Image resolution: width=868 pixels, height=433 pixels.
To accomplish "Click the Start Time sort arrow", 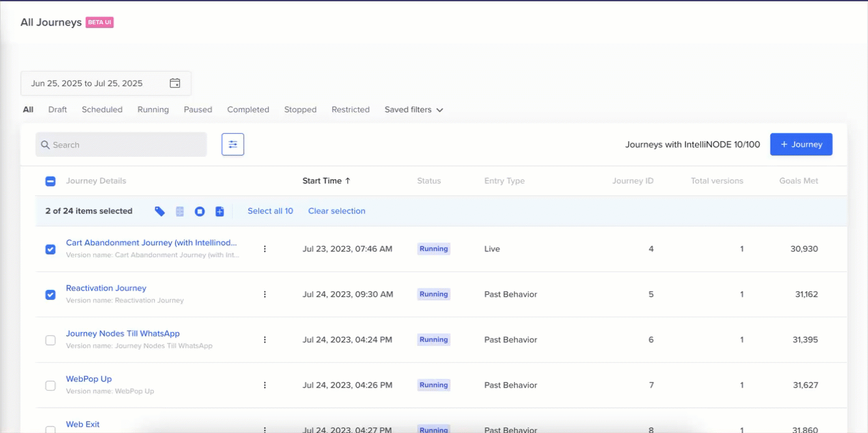I will point(348,181).
